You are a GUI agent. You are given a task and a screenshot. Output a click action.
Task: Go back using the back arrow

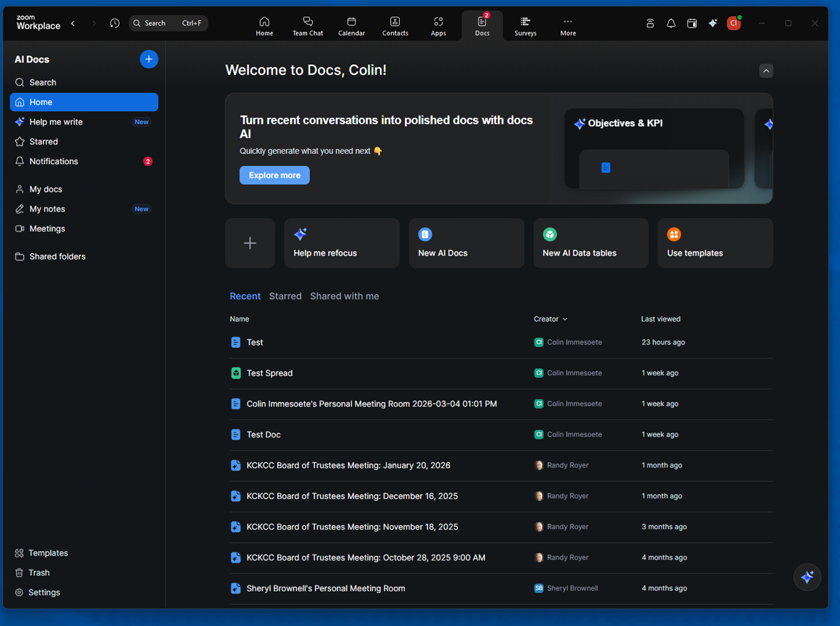73,23
